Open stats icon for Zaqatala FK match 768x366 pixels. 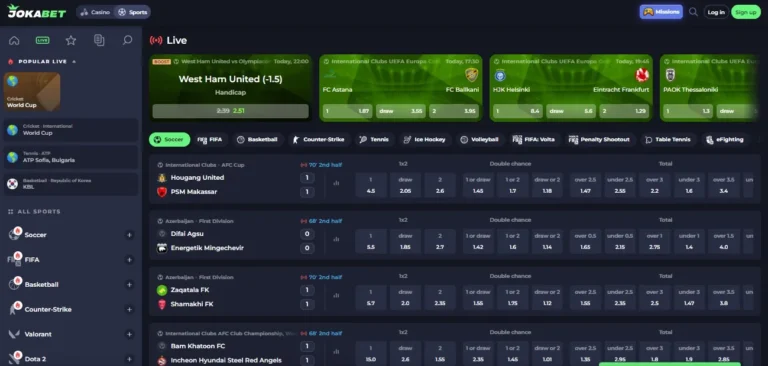pyautogui.click(x=336, y=296)
